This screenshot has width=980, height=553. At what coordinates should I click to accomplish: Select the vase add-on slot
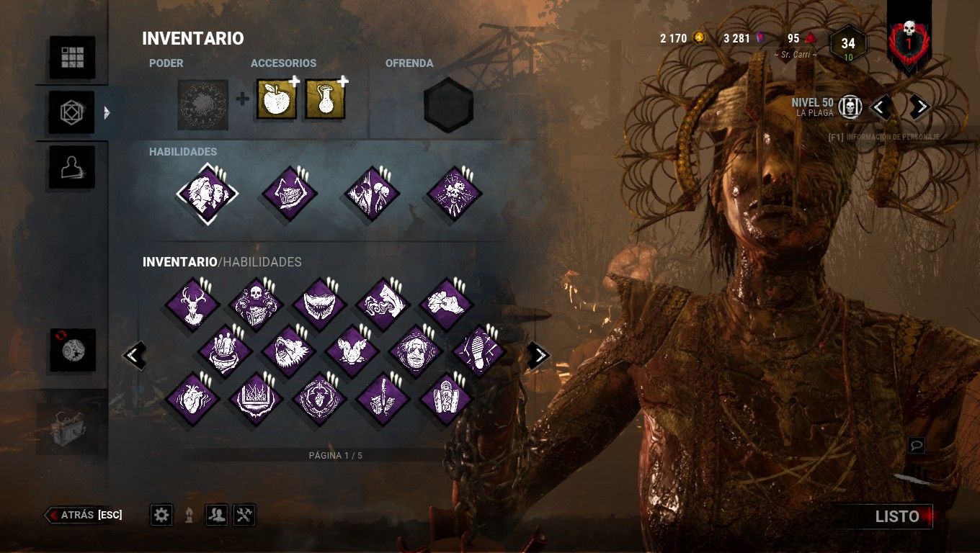coord(325,99)
